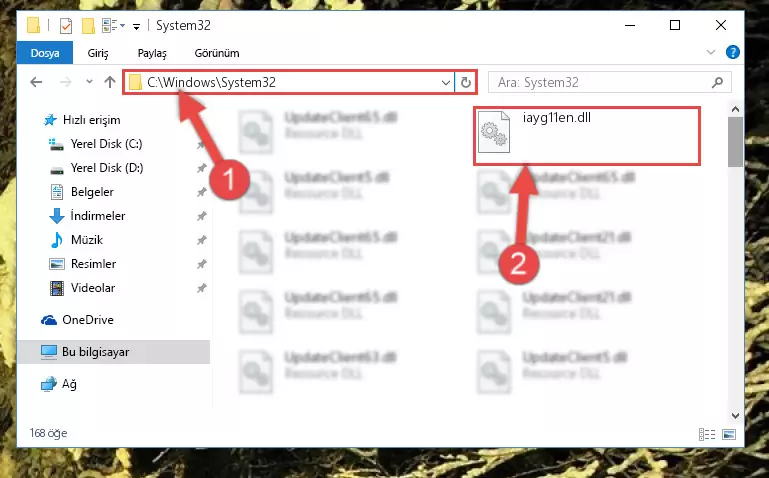Image resolution: width=769 pixels, height=478 pixels.
Task: Open recent locations dropdown arrow
Action: [x=89, y=82]
